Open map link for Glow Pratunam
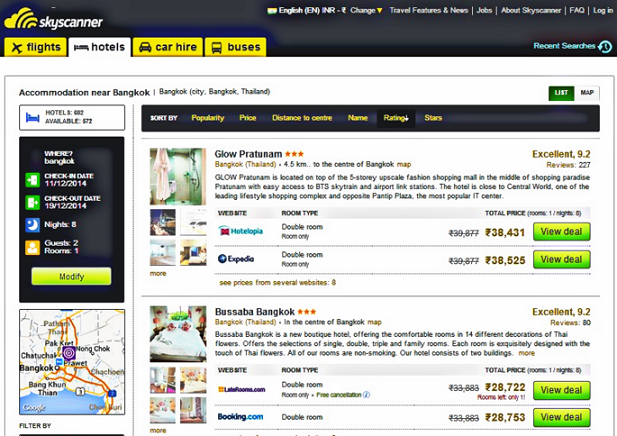 pyautogui.click(x=404, y=164)
